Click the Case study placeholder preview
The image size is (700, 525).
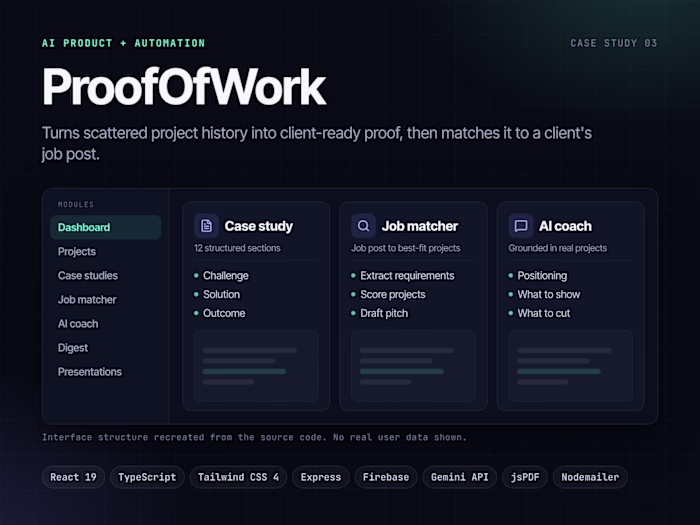(256, 366)
